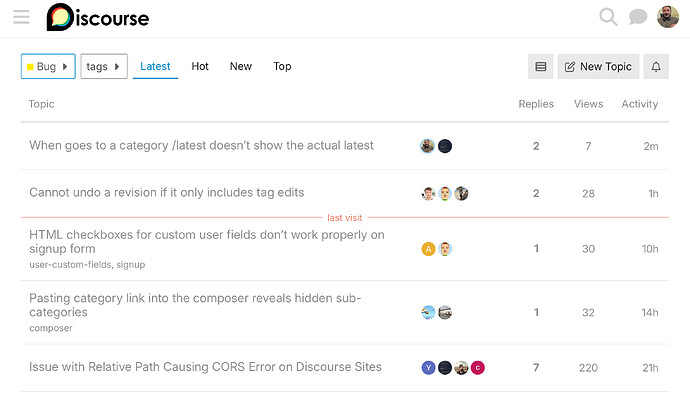Switch to the Top tab
690x394 pixels.
(x=282, y=66)
